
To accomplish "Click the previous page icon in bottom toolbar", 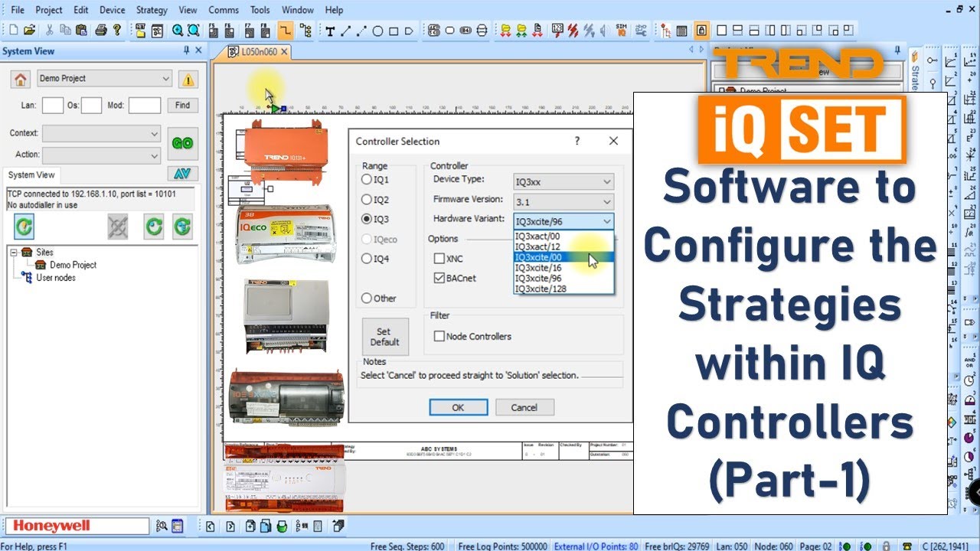I will coord(211,526).
